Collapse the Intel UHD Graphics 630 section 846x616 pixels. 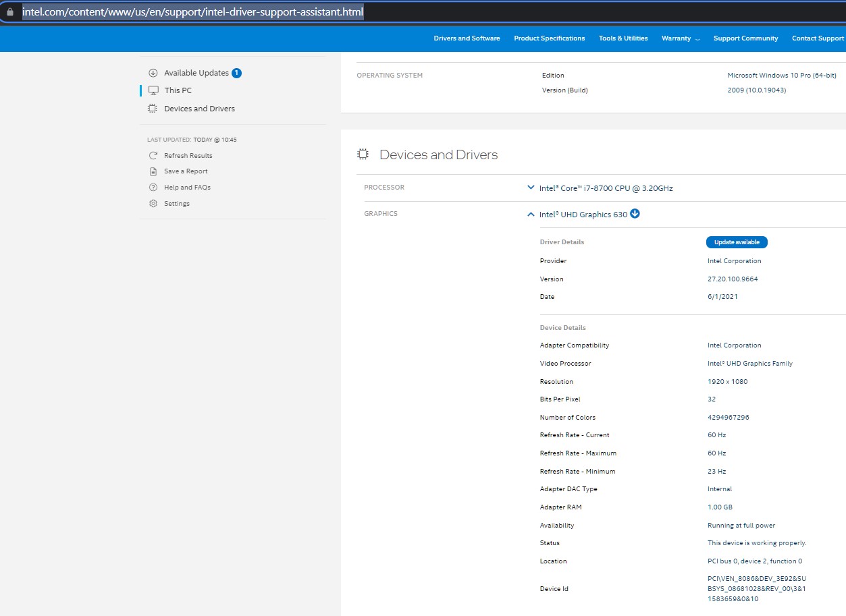click(x=531, y=214)
